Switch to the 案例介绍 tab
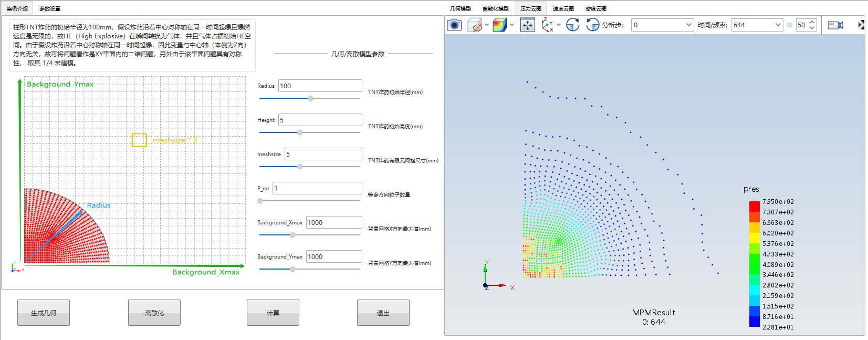Screen dimensions: 868x340 17,8
